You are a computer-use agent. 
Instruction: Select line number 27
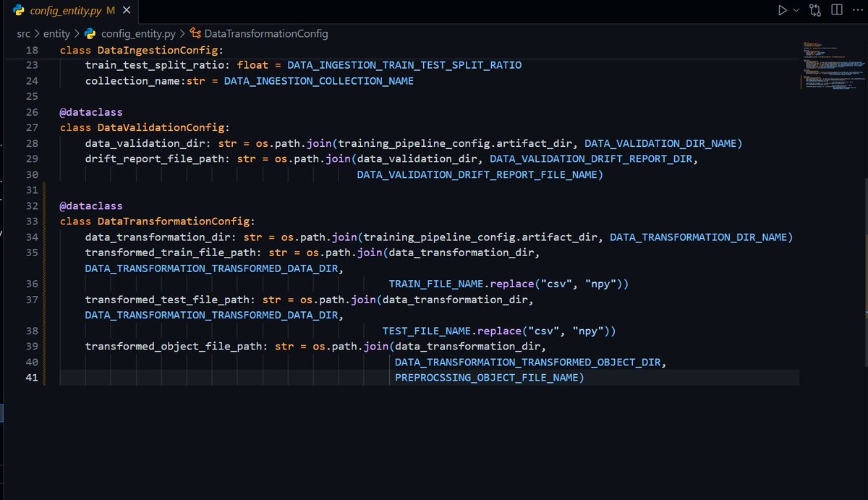[31, 127]
